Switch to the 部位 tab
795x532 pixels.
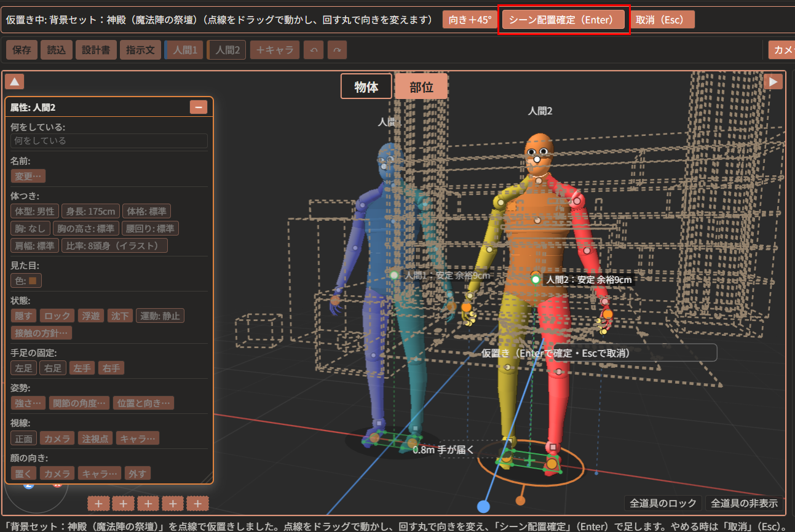pyautogui.click(x=421, y=87)
